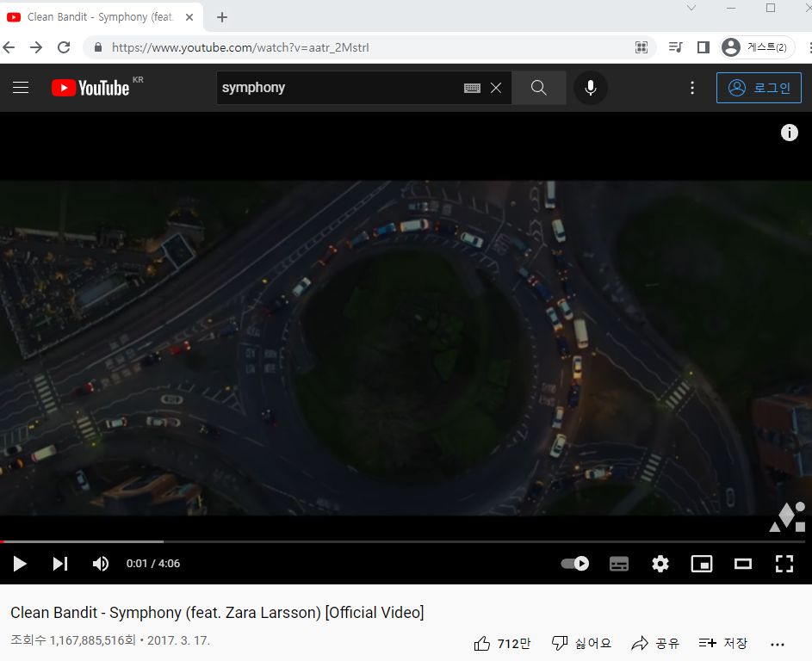This screenshot has width=812, height=661.
Task: Clear the search query with X
Action: pos(496,88)
